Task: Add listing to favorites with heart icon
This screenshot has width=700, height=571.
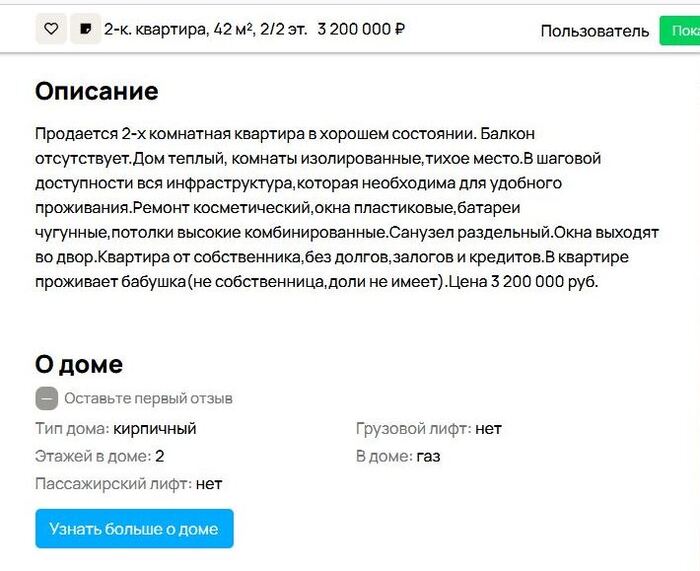Action: coord(51,29)
